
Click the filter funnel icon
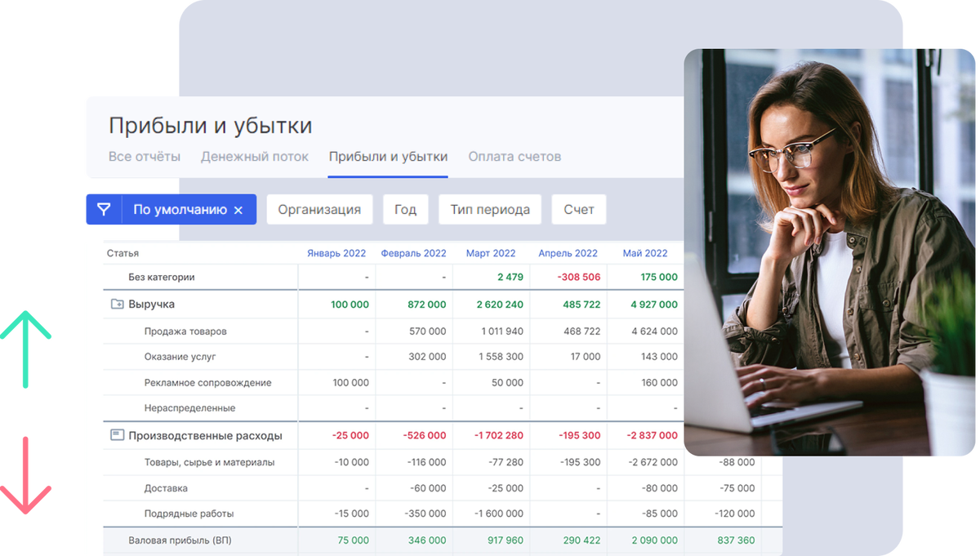click(104, 210)
